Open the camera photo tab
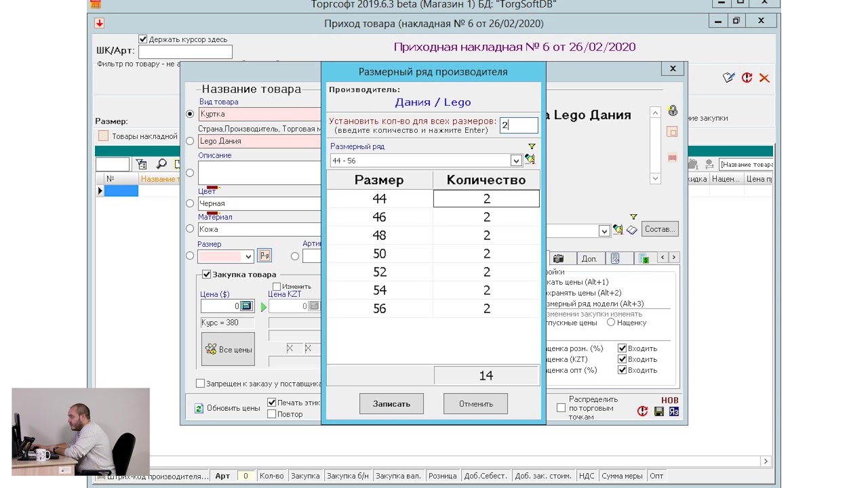The width and height of the screenshot is (868, 488). tap(559, 258)
